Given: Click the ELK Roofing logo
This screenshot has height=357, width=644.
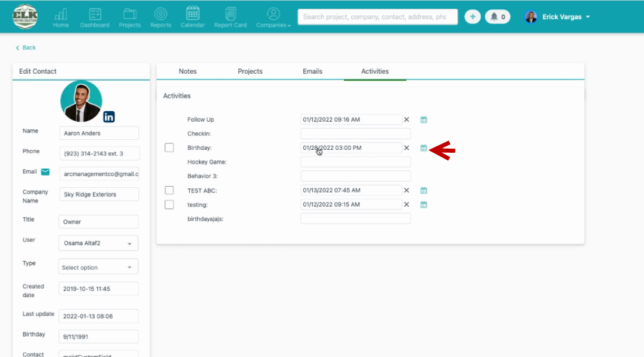Looking at the screenshot, I should point(25,17).
